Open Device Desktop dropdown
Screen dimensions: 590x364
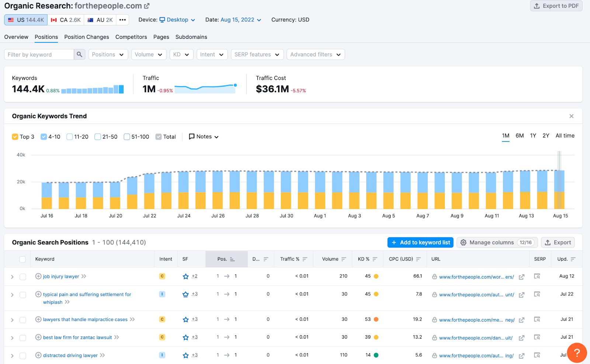pos(177,20)
